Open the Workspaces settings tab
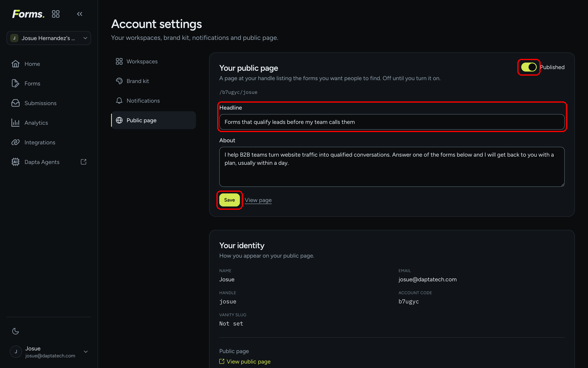 [154, 61]
